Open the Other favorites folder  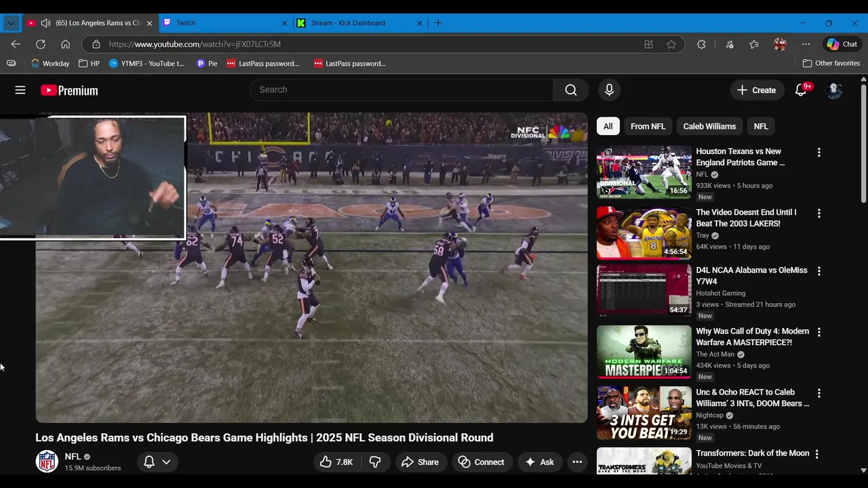[x=831, y=64]
